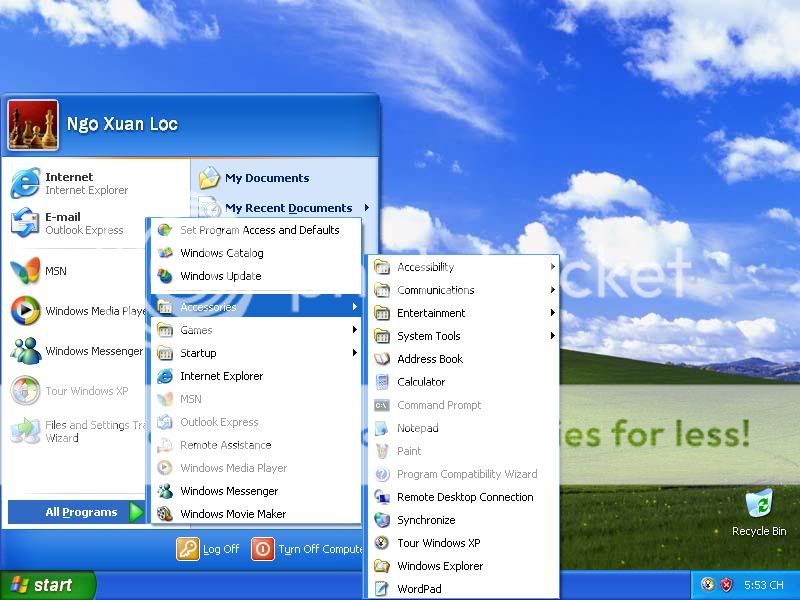The width and height of the screenshot is (800, 600).
Task: Expand the My Recent Documents submenu arrow
Action: pos(367,208)
